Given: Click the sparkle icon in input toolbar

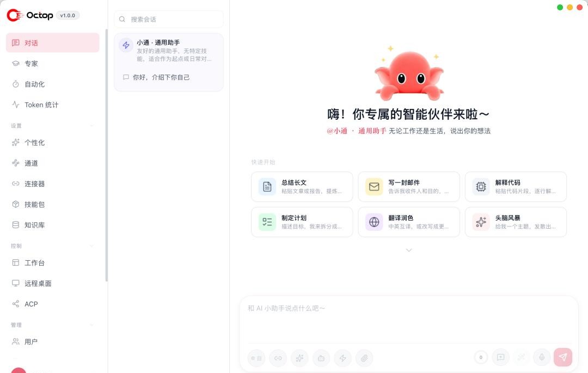Looking at the screenshot, I should (x=299, y=358).
